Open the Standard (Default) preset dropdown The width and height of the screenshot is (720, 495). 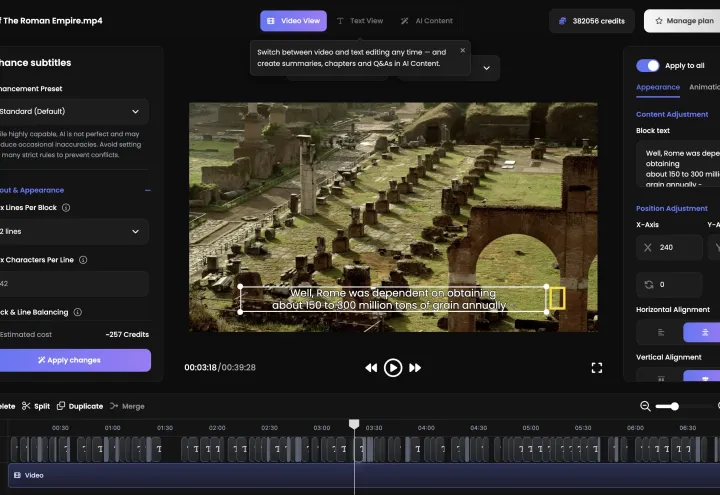click(73, 111)
